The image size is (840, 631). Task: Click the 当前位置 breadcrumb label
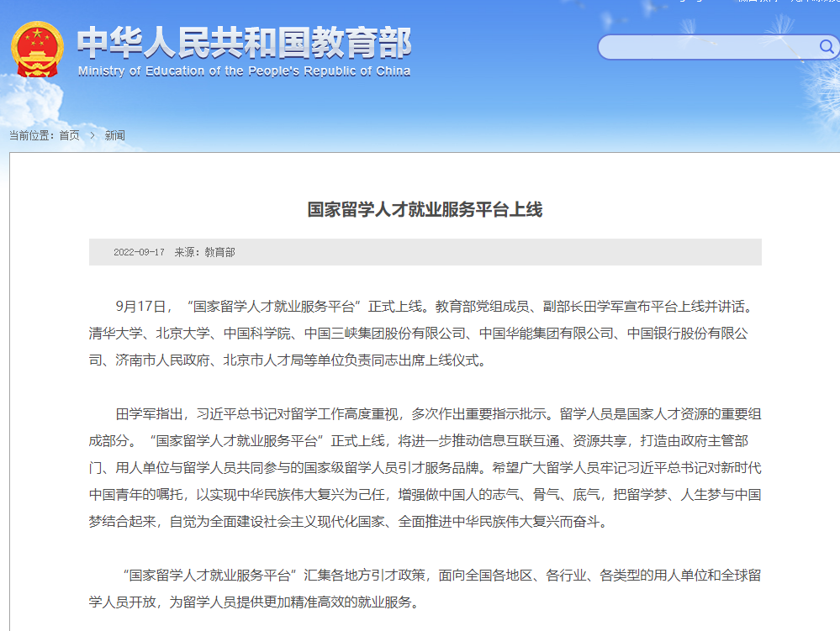31,135
